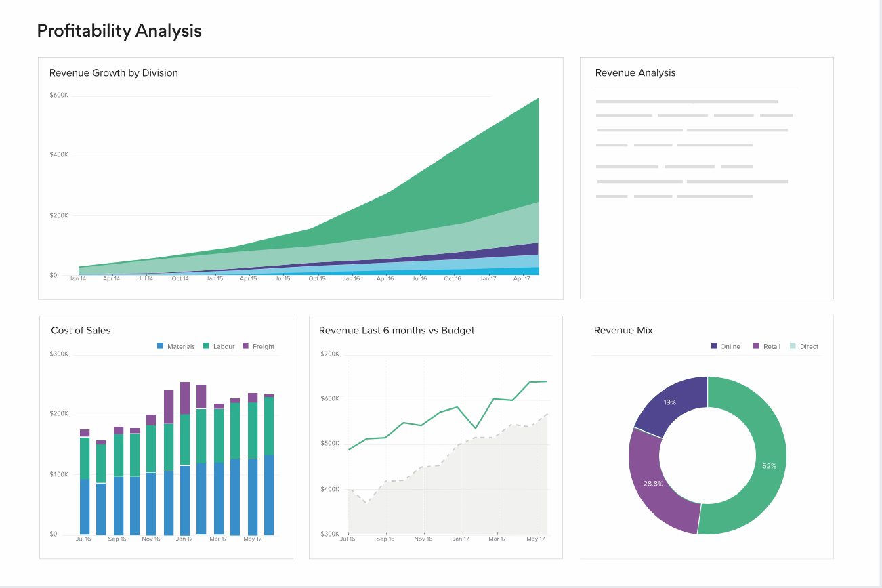Viewport: 882px width, 588px height.
Task: Toggle the Online series in Revenue Mix legend
Action: pyautogui.click(x=726, y=346)
